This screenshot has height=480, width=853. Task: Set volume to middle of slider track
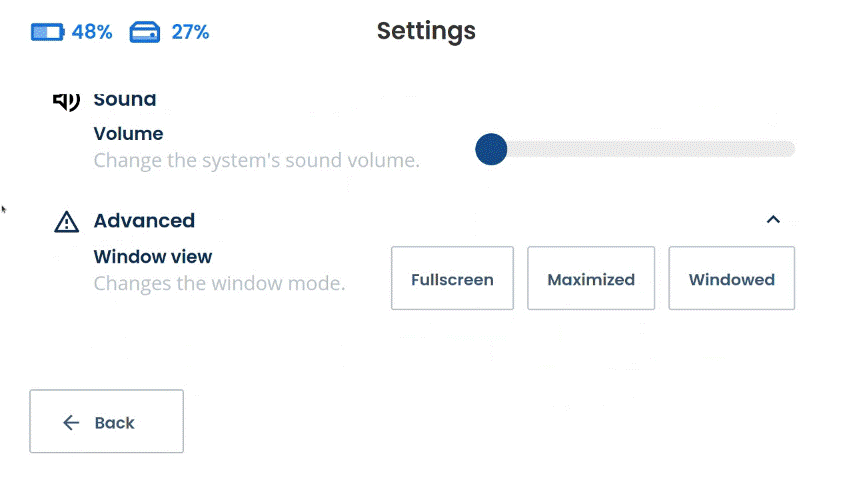635,149
